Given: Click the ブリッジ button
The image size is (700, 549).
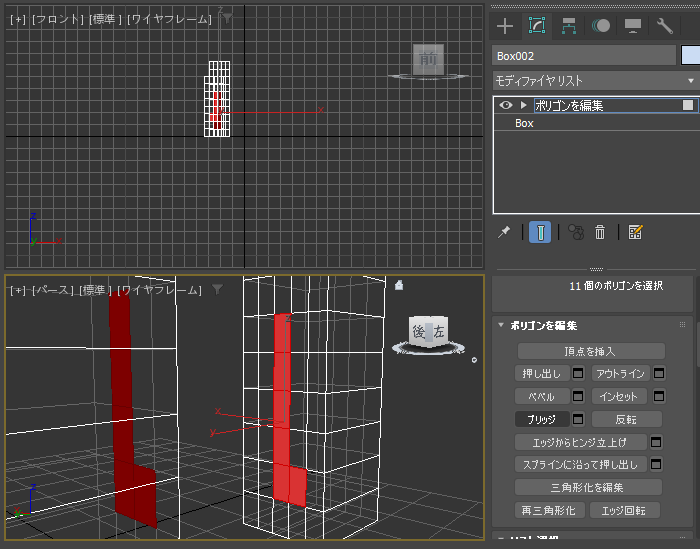Looking at the screenshot, I should [542, 419].
